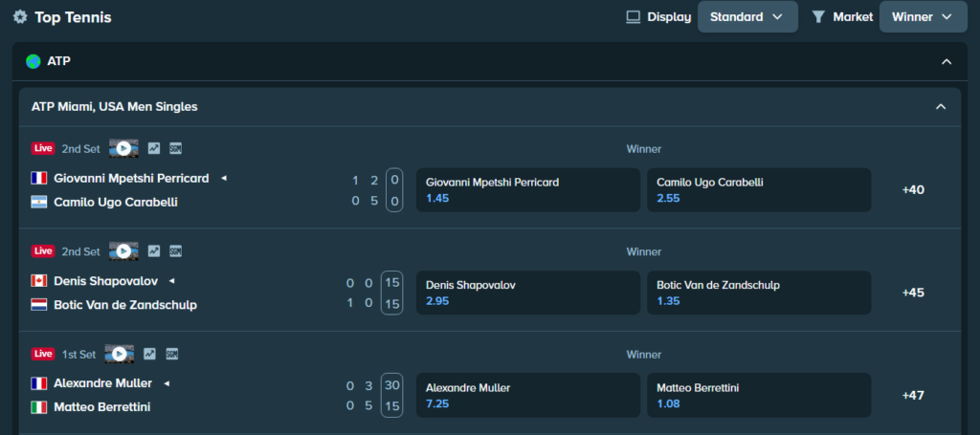Open the Denis Shapovalov match page

pos(105,281)
